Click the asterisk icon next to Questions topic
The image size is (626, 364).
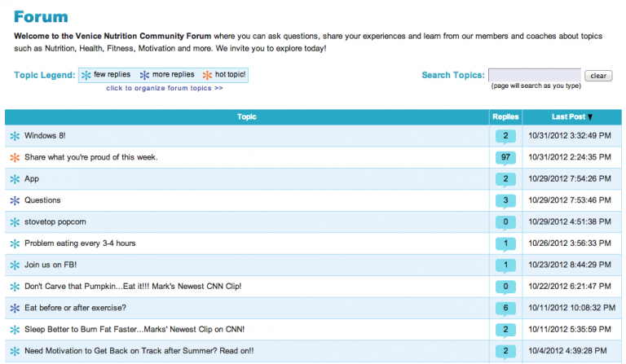(x=14, y=200)
